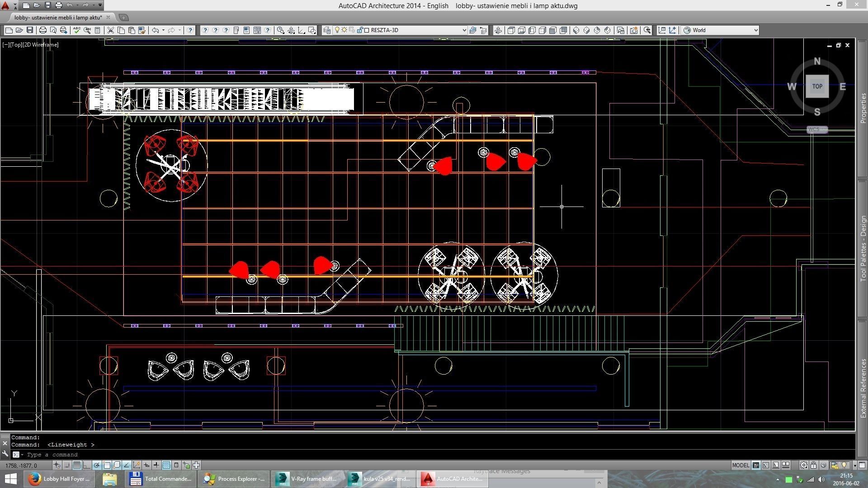Screen dimensions: 868x488
Task: Open the undo history dropdown arrow
Action: [x=163, y=30]
